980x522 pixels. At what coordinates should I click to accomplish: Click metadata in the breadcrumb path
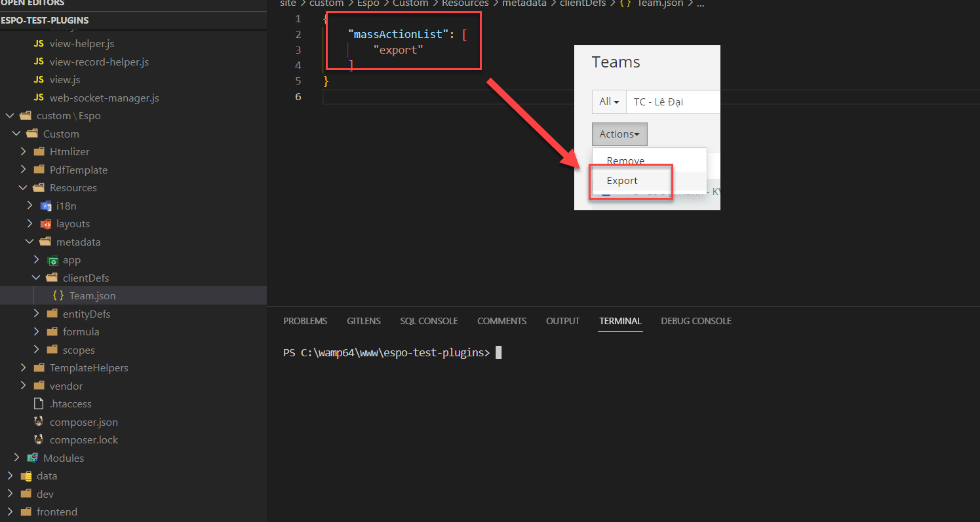pos(524,3)
